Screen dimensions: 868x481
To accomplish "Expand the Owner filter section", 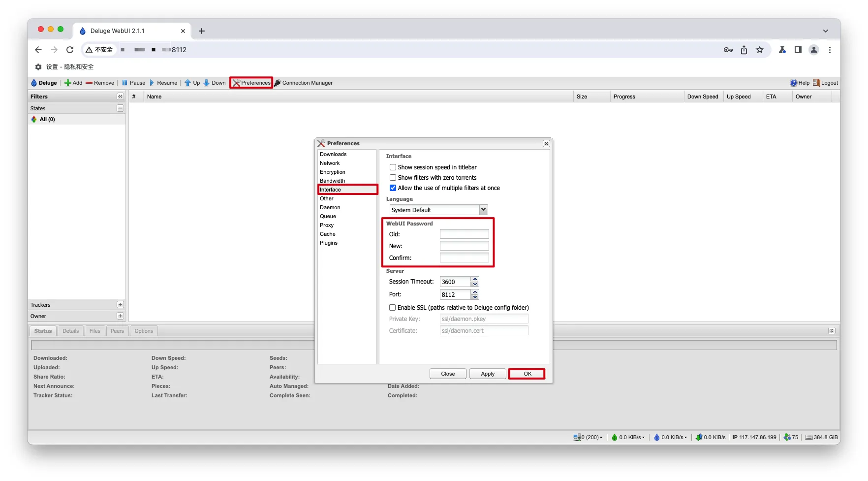I will [120, 316].
